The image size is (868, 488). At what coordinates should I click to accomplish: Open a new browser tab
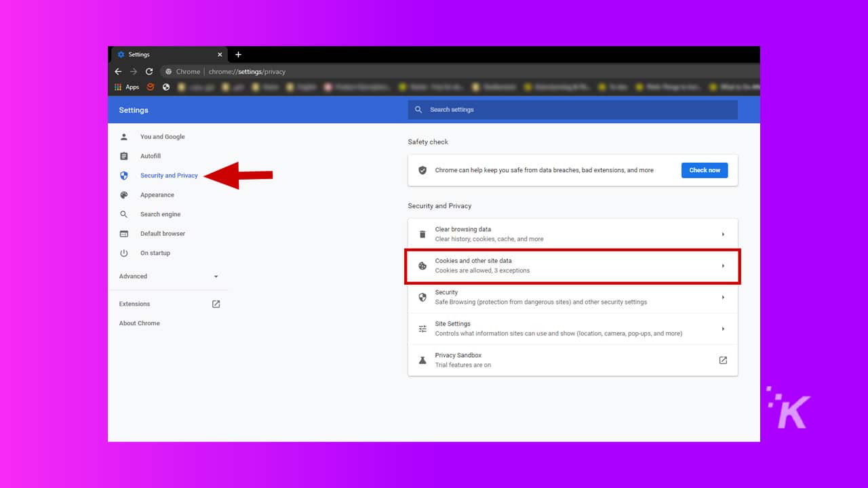click(x=238, y=54)
